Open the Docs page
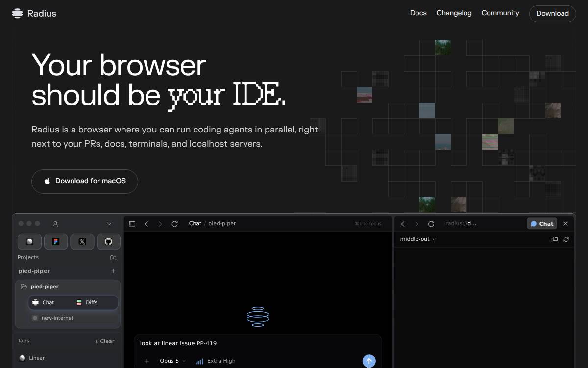Screen dimensions: 588x368 click(418, 13)
